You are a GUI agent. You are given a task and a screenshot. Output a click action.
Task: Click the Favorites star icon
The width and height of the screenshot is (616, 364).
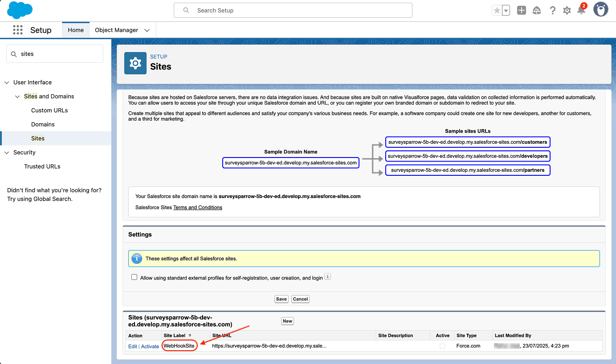497,11
